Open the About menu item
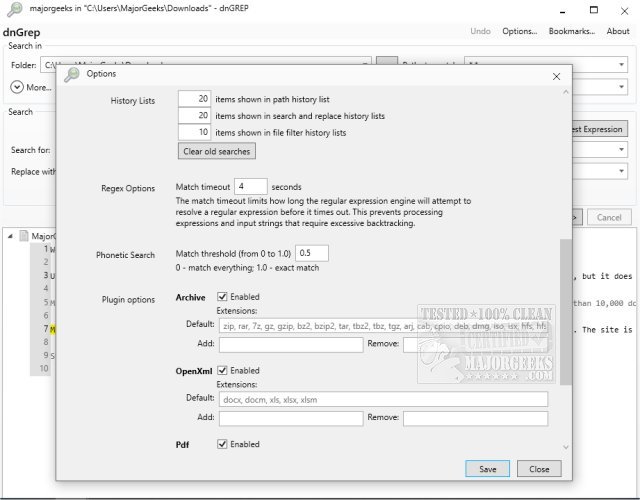The height and width of the screenshot is (500, 640). [x=618, y=31]
